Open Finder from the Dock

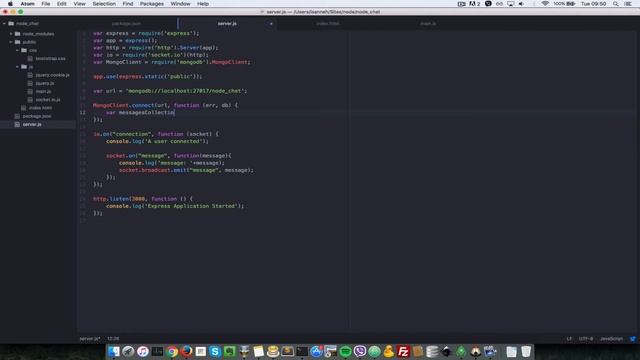(114, 351)
